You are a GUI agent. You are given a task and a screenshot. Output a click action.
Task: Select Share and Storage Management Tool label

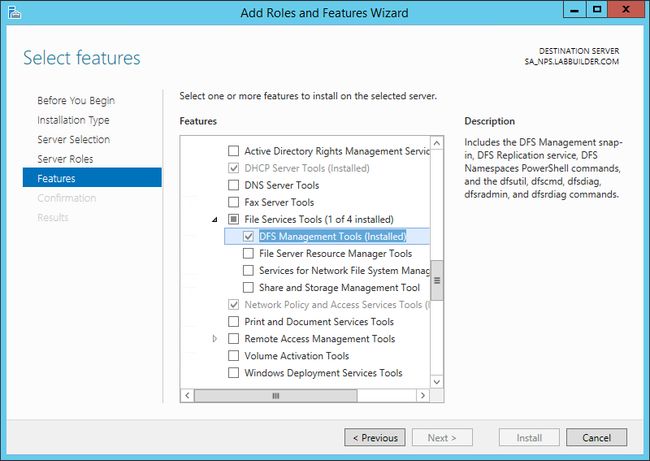pyautogui.click(x=340, y=287)
